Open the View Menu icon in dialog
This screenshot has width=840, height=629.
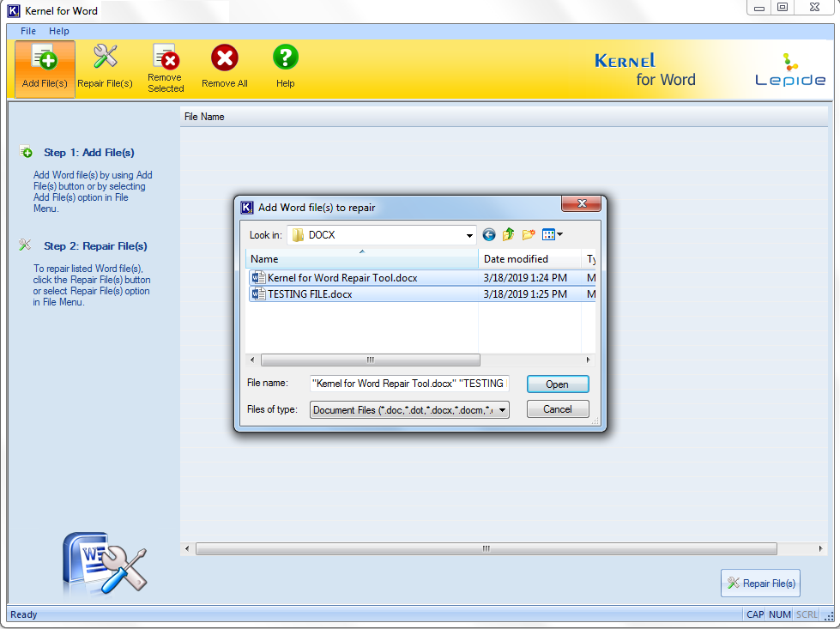[553, 234]
